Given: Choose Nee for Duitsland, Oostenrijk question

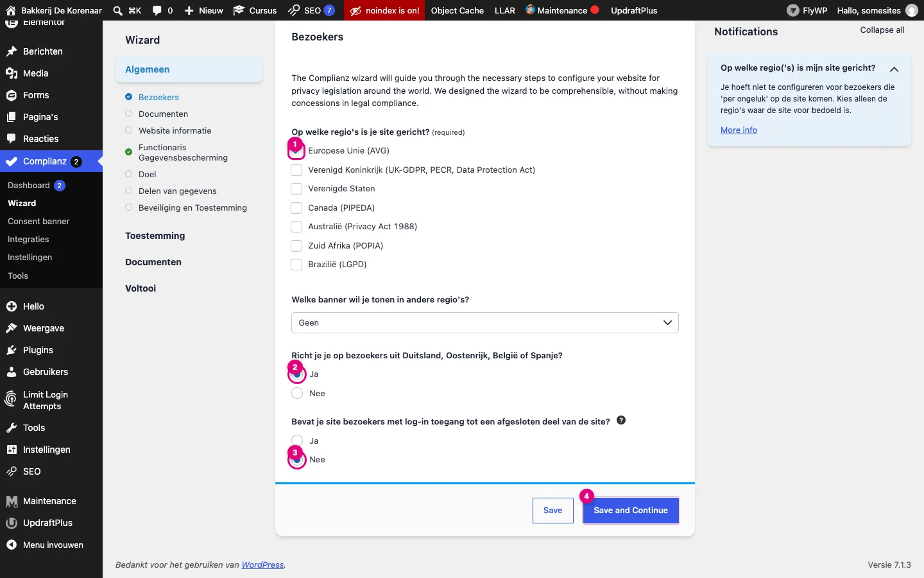Looking at the screenshot, I should 297,393.
